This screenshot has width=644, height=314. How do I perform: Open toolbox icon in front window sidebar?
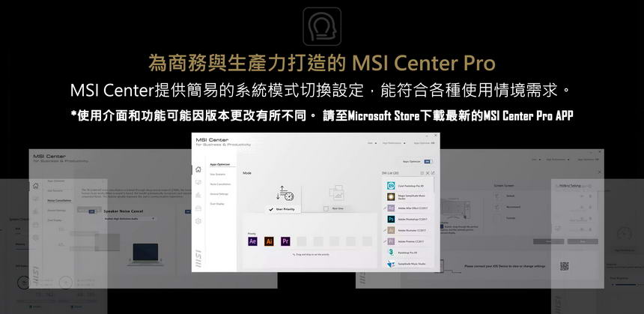(x=198, y=208)
